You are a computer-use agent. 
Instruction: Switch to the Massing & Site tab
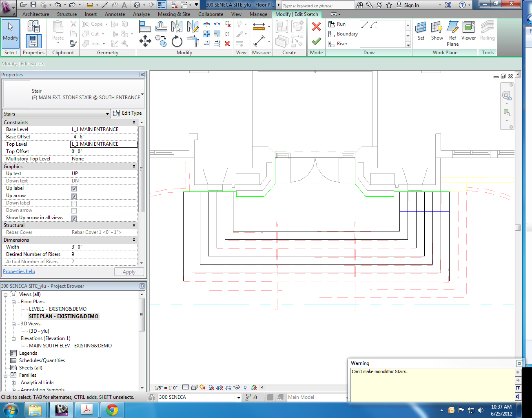[174, 14]
